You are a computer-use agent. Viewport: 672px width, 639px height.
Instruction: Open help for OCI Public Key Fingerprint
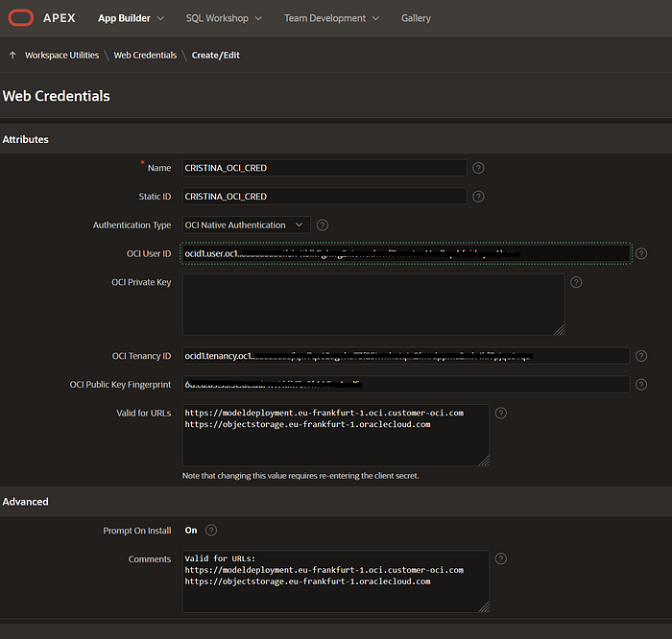[641, 385]
